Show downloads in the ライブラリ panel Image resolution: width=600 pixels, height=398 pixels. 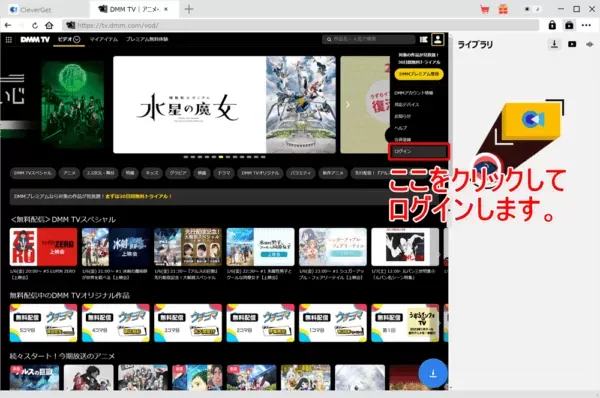pyautogui.click(x=554, y=44)
